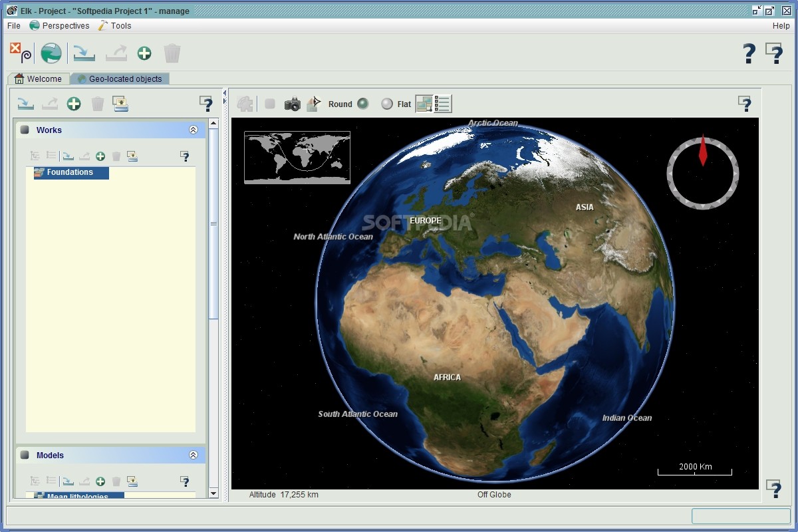
Task: Click the North Atlantic Ocean label
Action: [x=333, y=237]
